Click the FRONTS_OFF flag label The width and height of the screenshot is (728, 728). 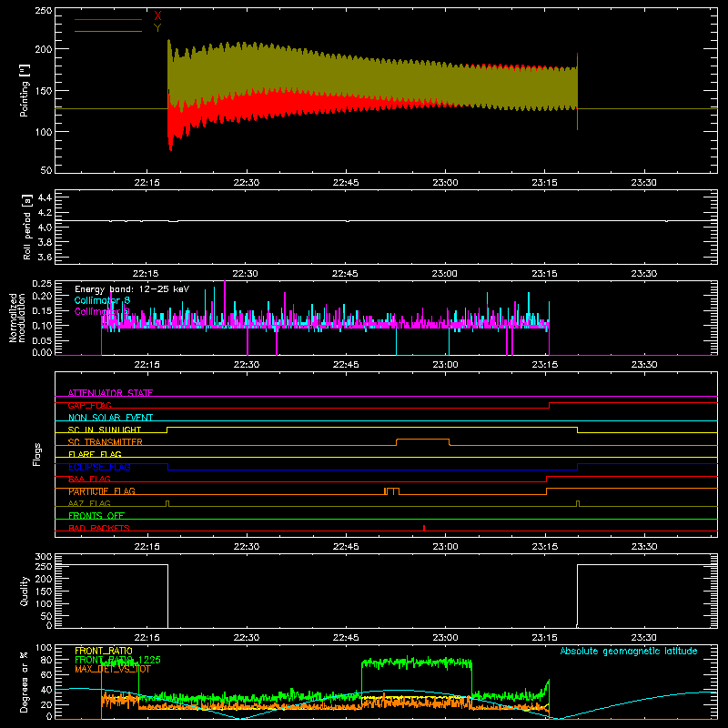point(96,516)
